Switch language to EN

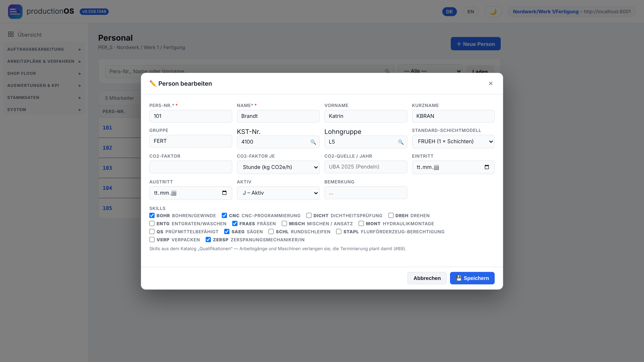[471, 11]
